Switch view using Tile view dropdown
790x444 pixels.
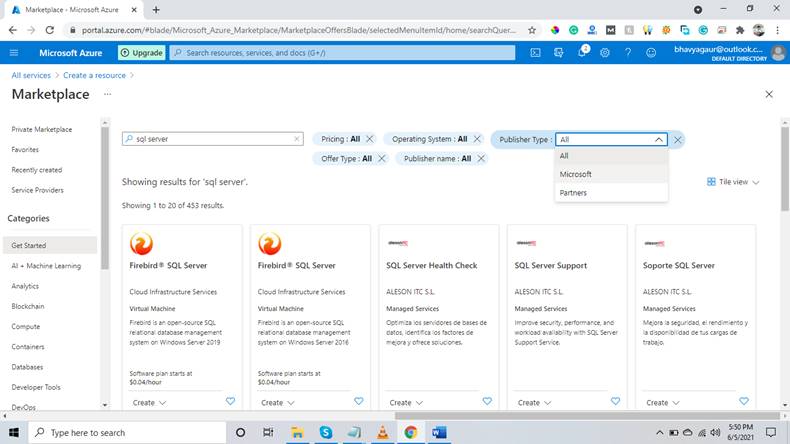[733, 182]
